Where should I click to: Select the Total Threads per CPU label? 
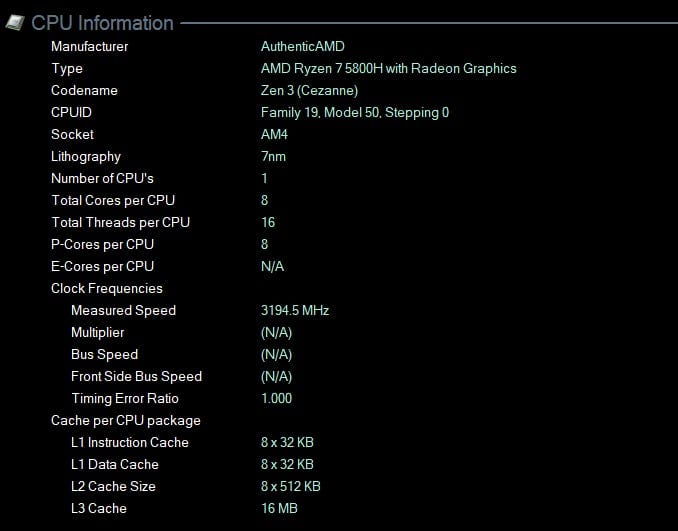tap(120, 222)
